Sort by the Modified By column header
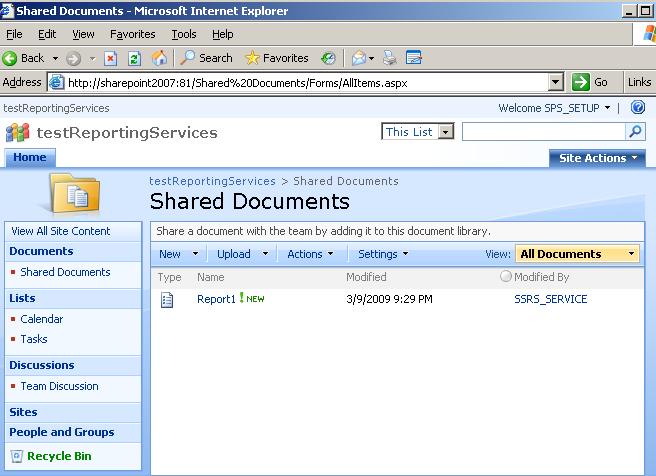This screenshot has width=656, height=476. pos(541,277)
